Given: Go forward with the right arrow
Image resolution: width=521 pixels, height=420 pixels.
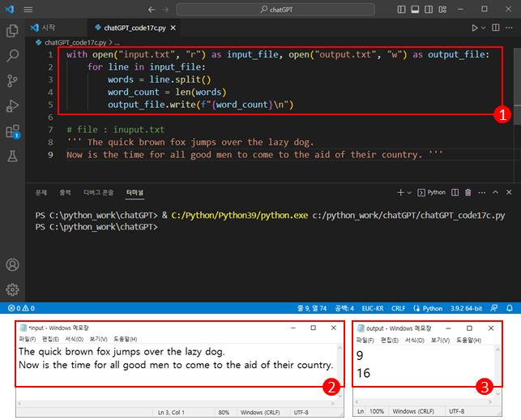Looking at the screenshot, I should coord(165,10).
